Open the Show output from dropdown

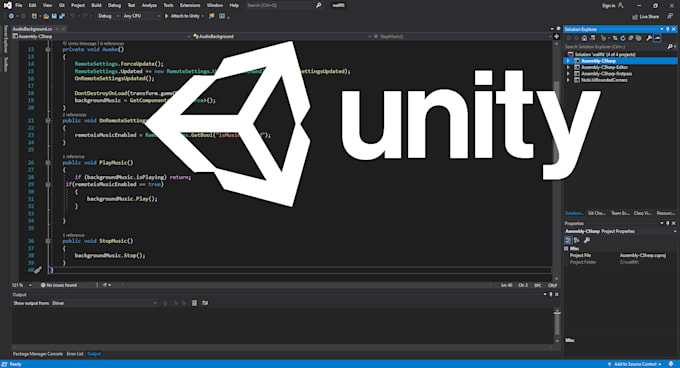[105, 303]
